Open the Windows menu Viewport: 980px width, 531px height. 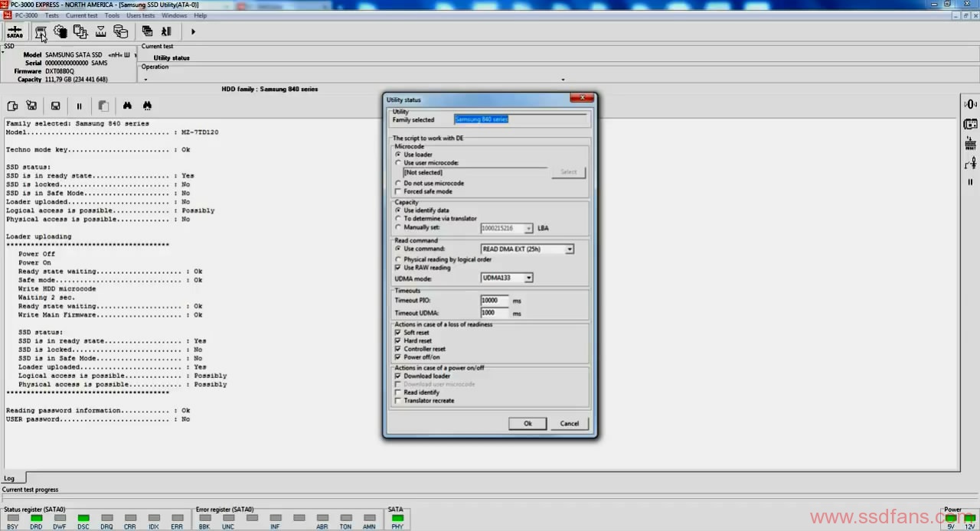coord(174,15)
